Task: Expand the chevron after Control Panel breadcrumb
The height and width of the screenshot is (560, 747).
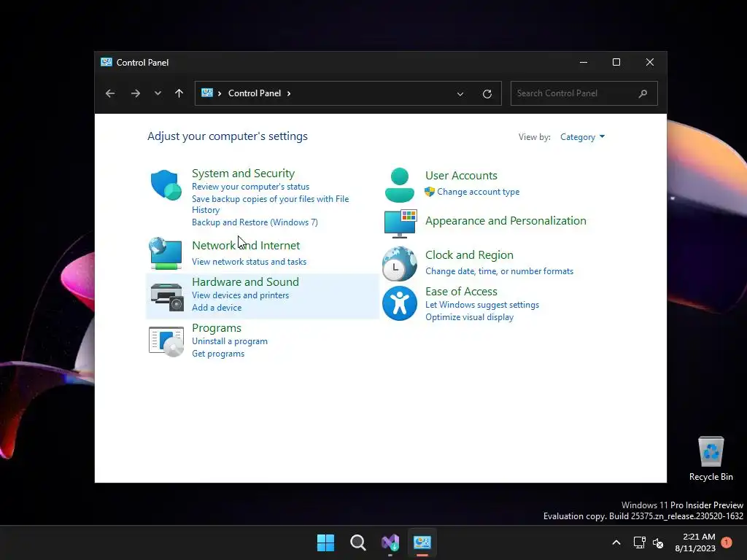Action: point(289,93)
